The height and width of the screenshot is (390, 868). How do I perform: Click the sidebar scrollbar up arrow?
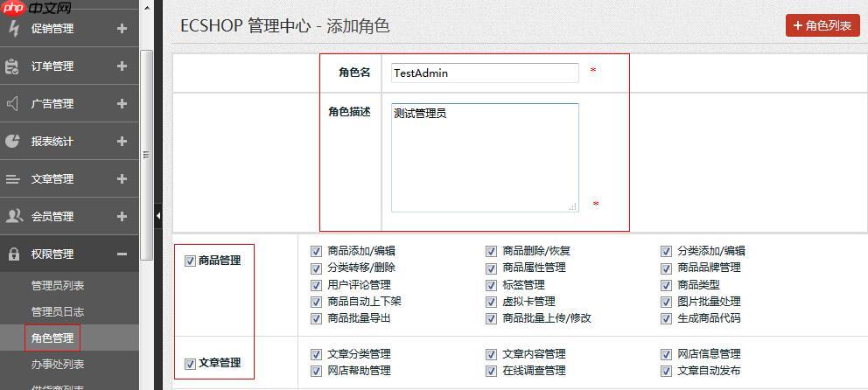tap(146, 8)
